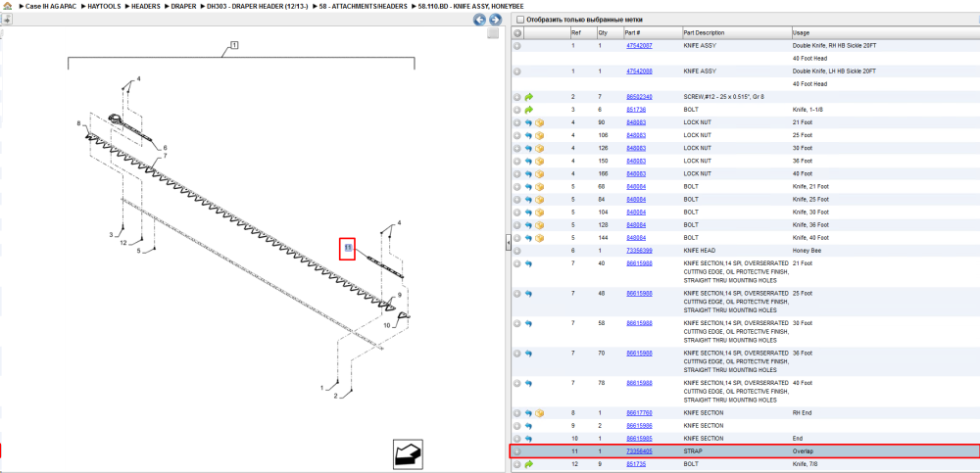Click package icon for BOLT Knife, 25 Foot
980x473 pixels.
point(539,200)
